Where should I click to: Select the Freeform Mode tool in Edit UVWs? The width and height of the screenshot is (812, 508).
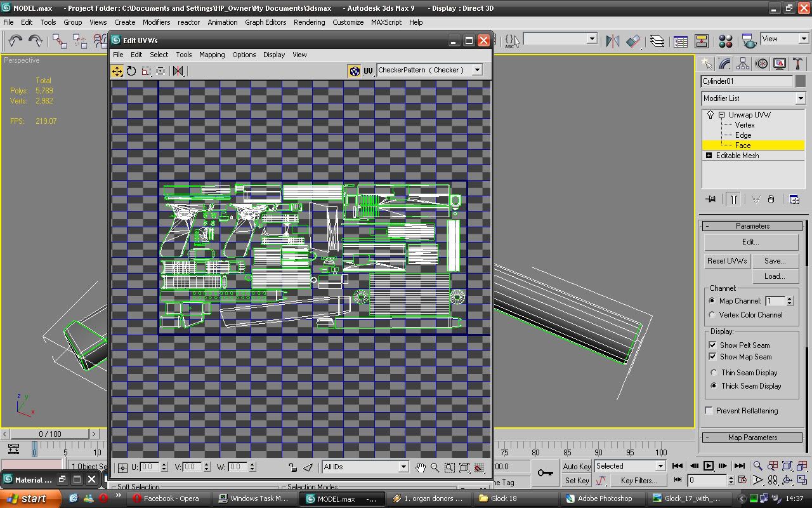(160, 71)
